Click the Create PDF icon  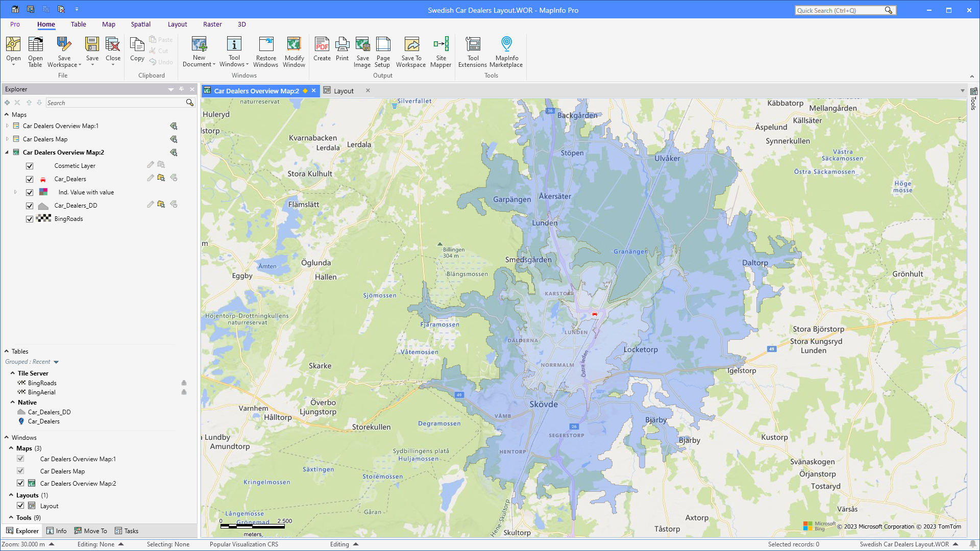tap(322, 44)
